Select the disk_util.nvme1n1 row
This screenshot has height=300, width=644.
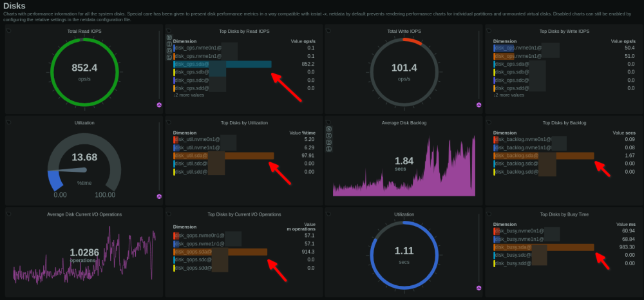coord(244,147)
